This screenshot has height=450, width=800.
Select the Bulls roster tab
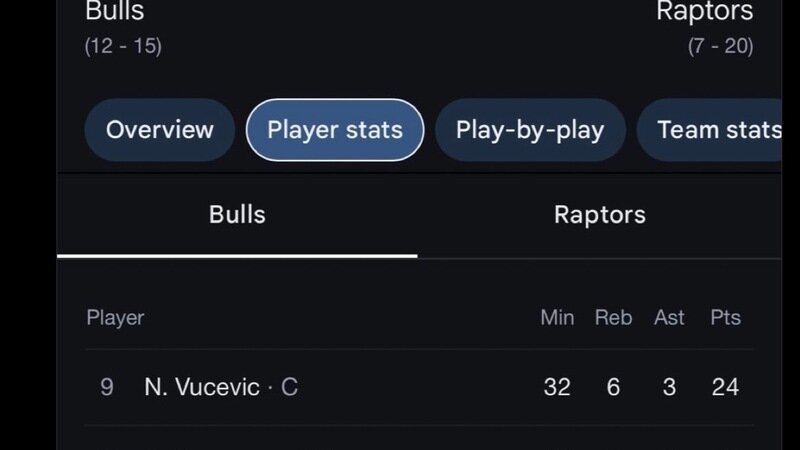[237, 214]
